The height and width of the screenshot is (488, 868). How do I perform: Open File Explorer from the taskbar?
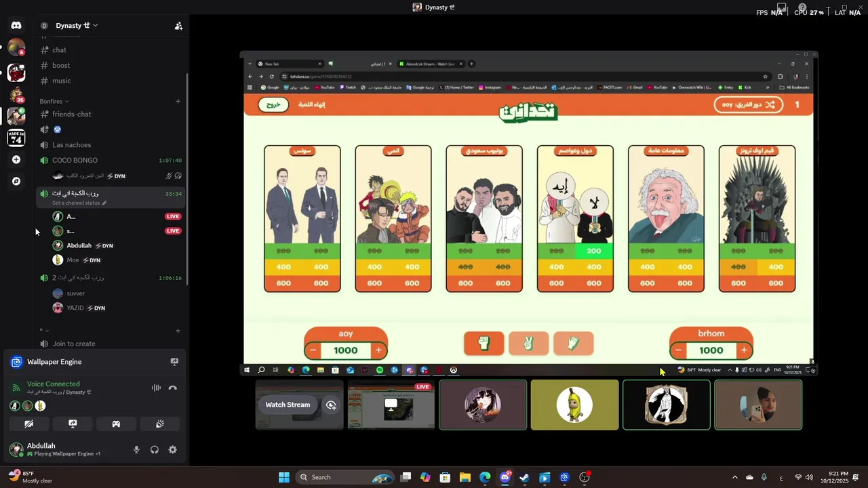tap(465, 477)
